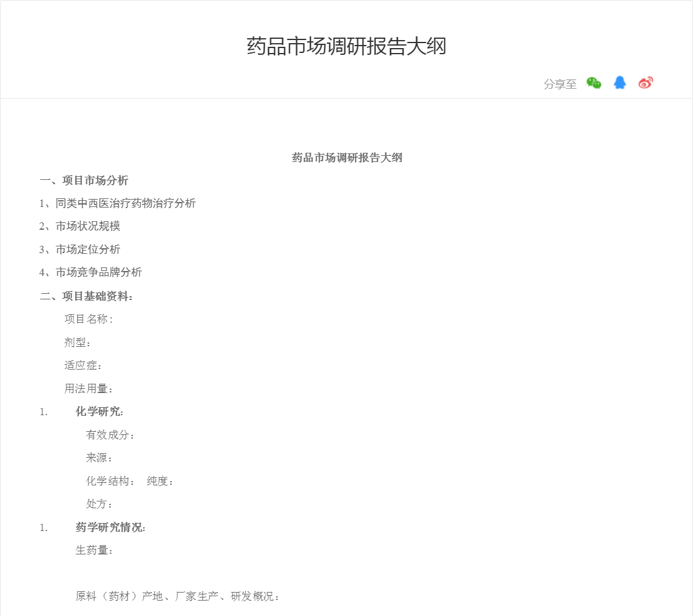Share the document to QQ
The width and height of the screenshot is (693, 616).
click(x=620, y=83)
